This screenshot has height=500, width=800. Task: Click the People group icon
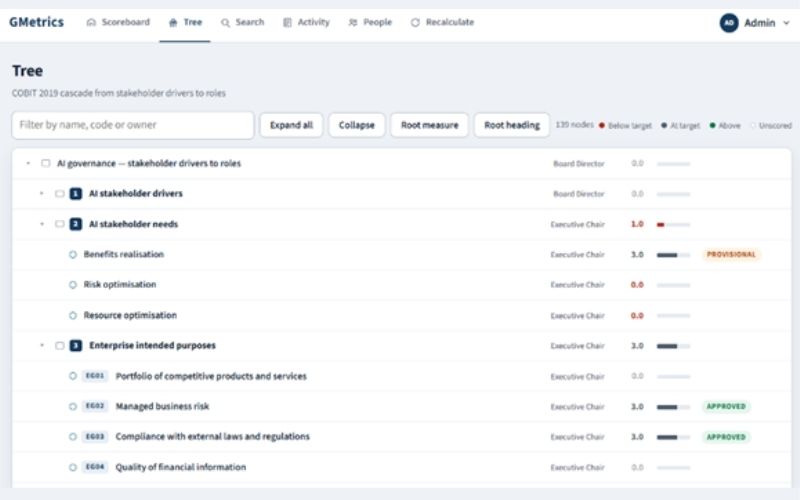[x=353, y=22]
